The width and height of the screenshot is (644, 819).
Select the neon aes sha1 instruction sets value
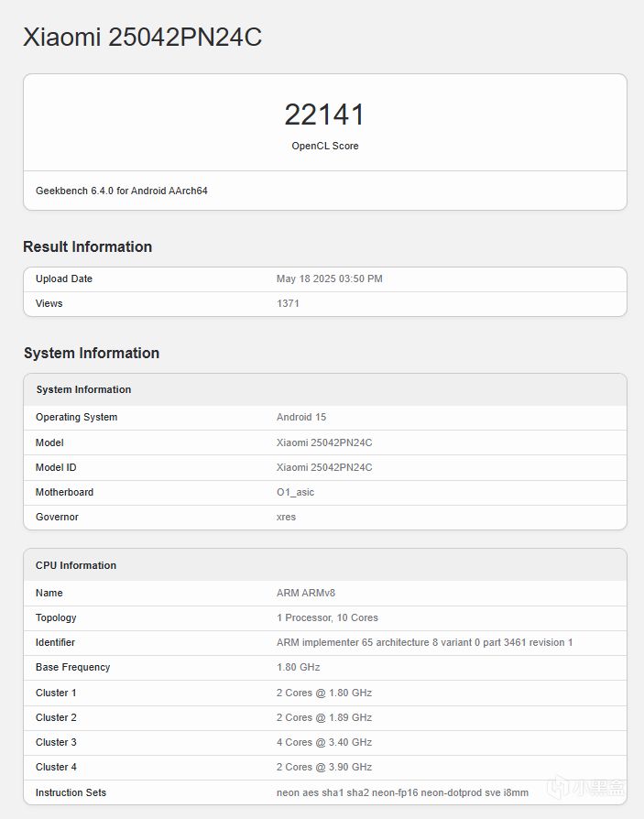coord(403,792)
